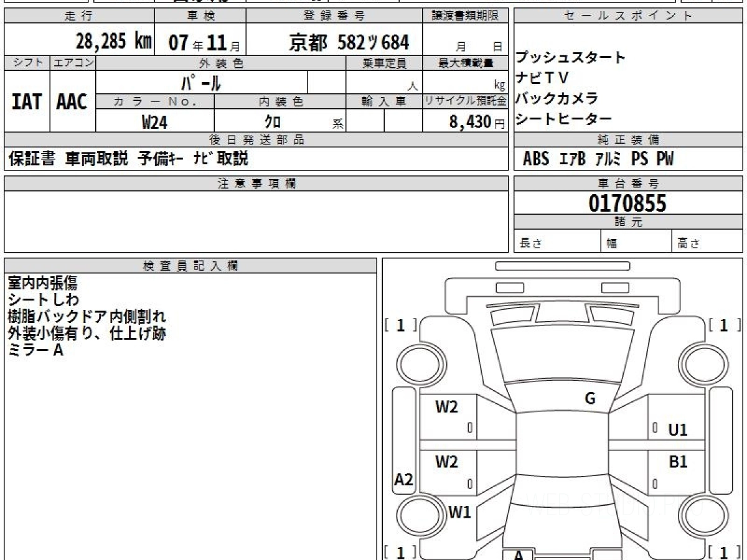
Task: Click the バックカメラ entry
Action: pyautogui.click(x=557, y=98)
